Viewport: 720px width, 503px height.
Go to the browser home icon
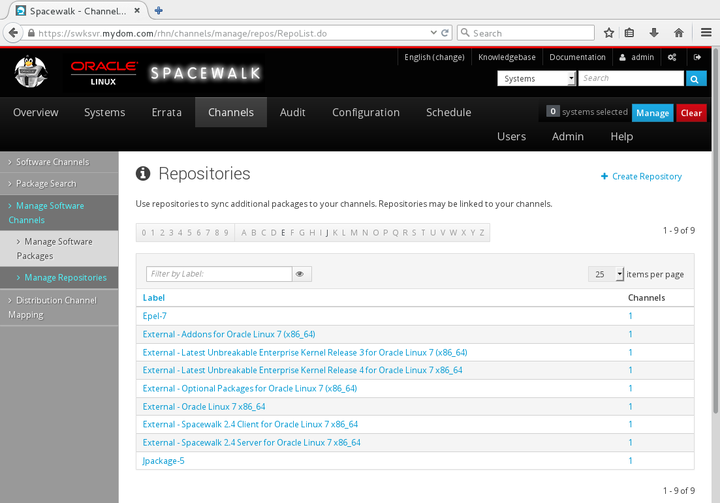[679, 33]
